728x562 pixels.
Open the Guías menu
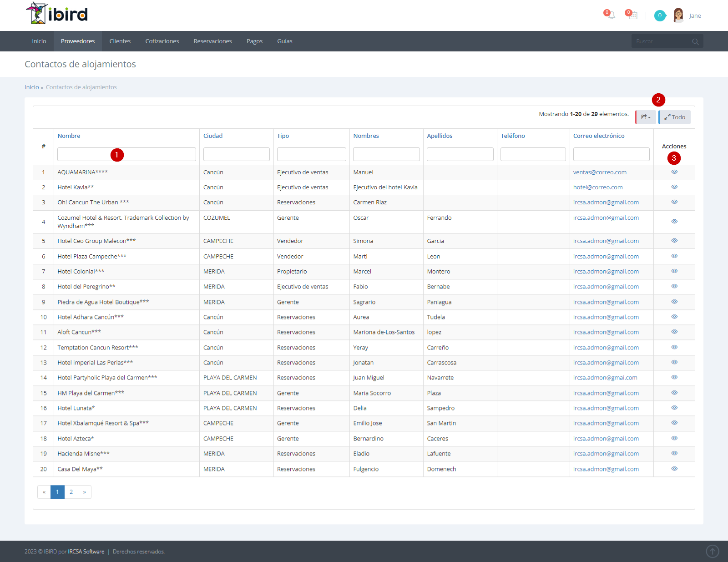tap(285, 41)
